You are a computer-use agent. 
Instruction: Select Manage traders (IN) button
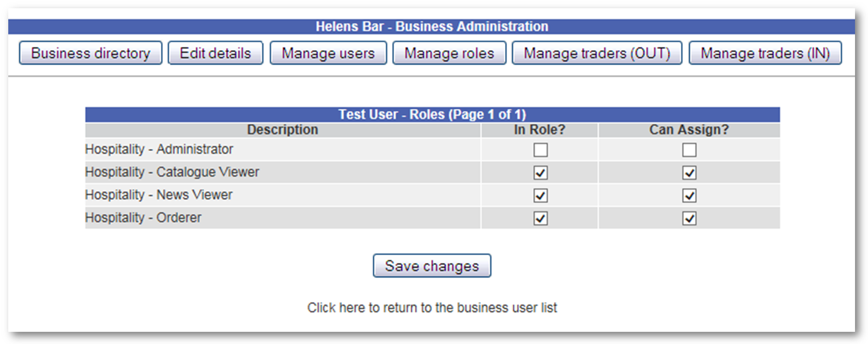[765, 53]
